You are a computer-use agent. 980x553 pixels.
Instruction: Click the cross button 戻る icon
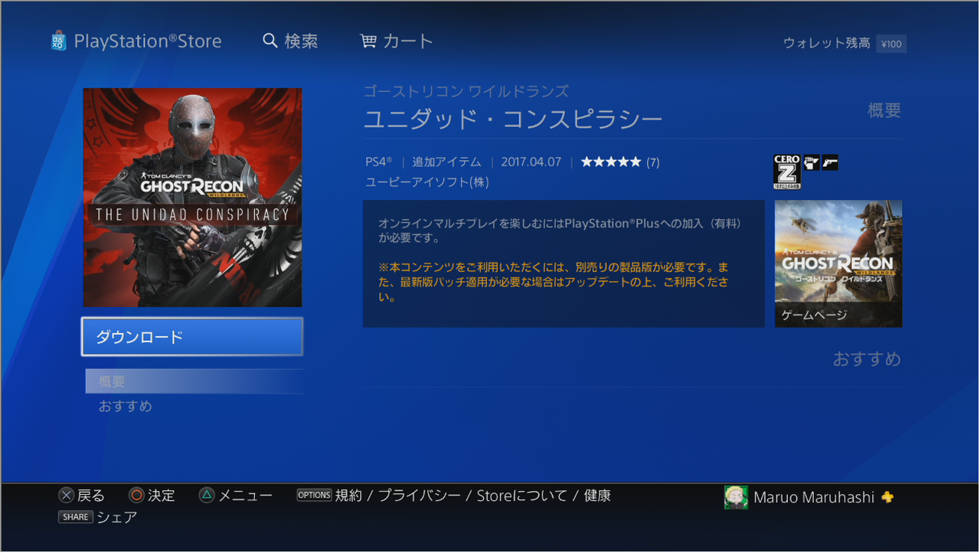(x=67, y=496)
